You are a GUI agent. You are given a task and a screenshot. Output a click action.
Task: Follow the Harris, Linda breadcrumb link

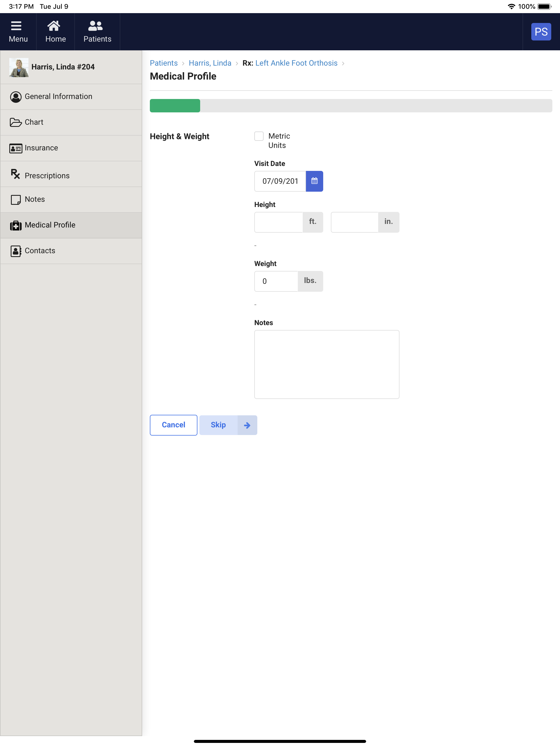coord(210,63)
